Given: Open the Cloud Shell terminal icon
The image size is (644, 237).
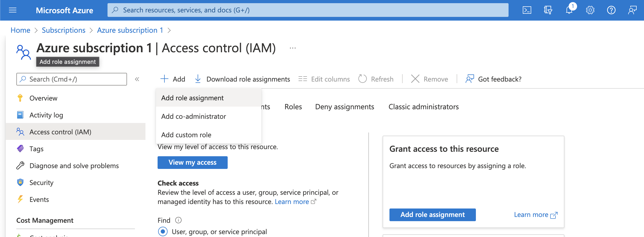Looking at the screenshot, I should tap(527, 10).
